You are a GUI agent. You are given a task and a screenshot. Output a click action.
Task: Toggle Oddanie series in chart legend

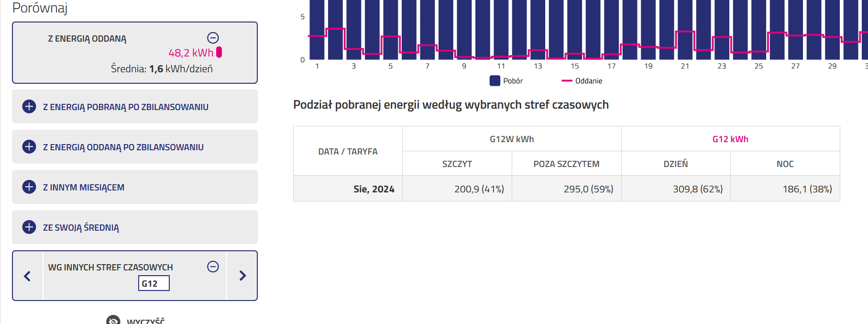(582, 81)
